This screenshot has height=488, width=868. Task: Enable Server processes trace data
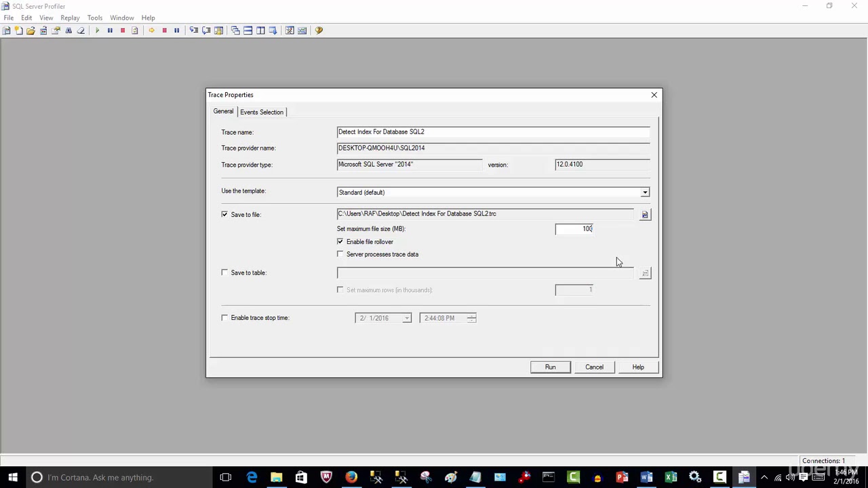coord(340,254)
